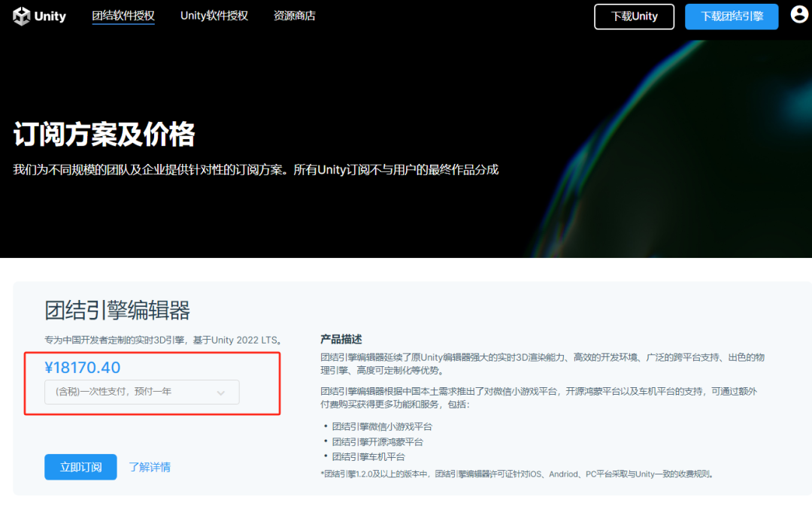The image size is (812, 506).
Task: Click the footnote about 团结引擎1.2.0 licensing
Action: tap(517, 474)
